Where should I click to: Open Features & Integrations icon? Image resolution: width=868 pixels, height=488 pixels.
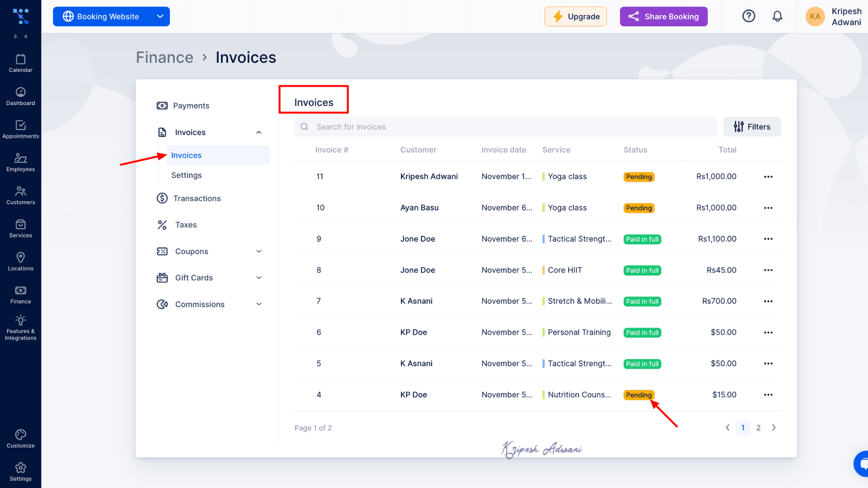pos(20,320)
